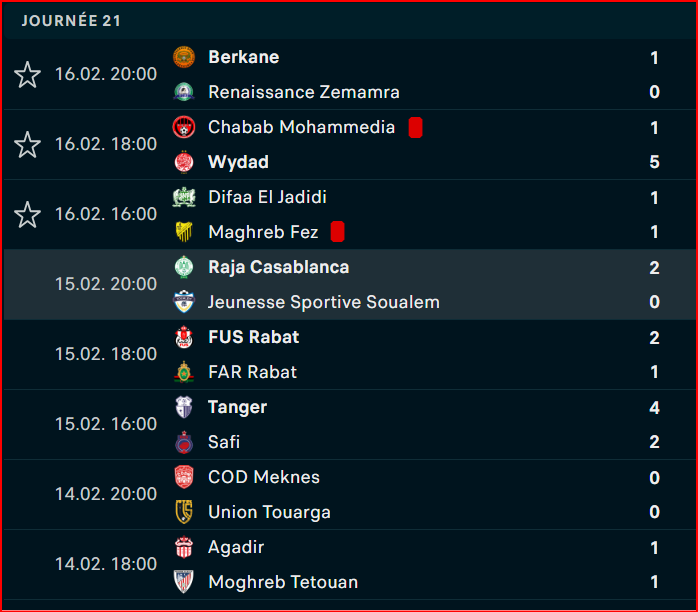
Task: Open the Agadir 14.02. 18:00 match row
Action: (349, 564)
